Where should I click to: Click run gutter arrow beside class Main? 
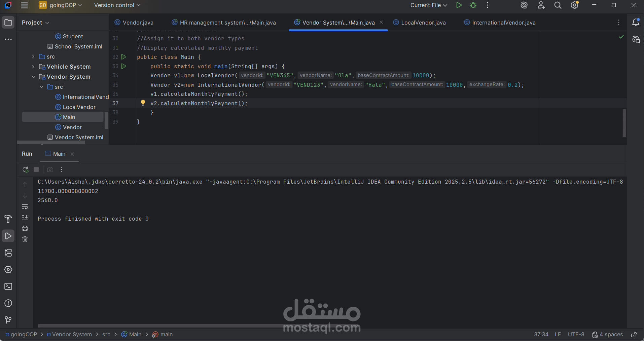pyautogui.click(x=124, y=57)
